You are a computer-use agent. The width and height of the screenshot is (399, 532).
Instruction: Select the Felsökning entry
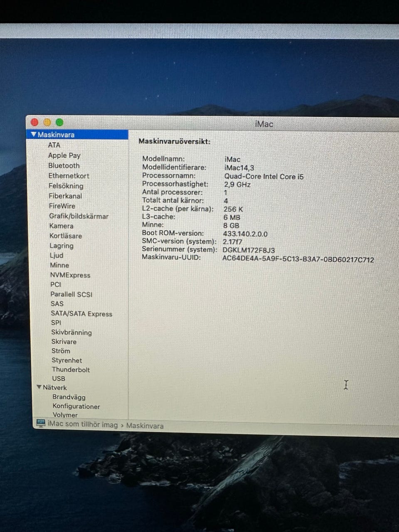(x=66, y=186)
